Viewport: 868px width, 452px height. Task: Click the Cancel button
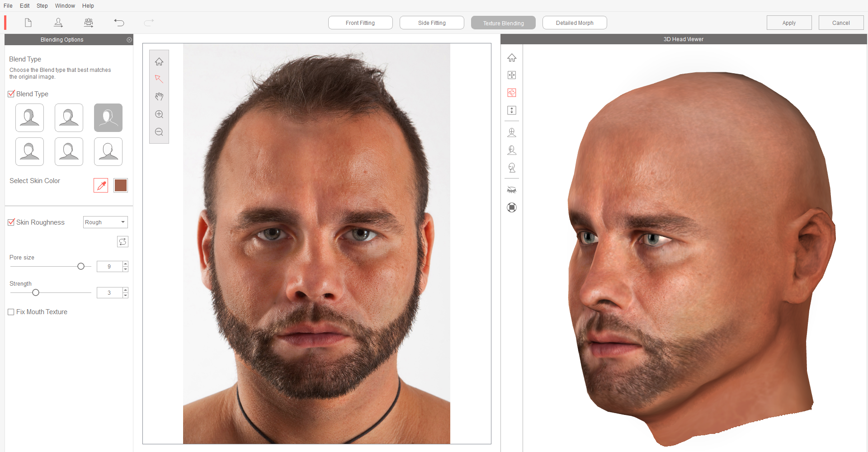coord(841,23)
